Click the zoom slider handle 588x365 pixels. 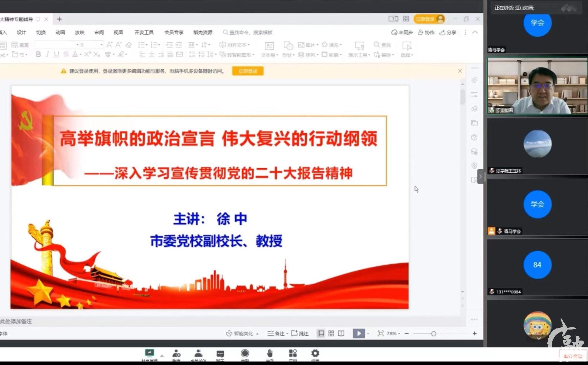(x=433, y=334)
